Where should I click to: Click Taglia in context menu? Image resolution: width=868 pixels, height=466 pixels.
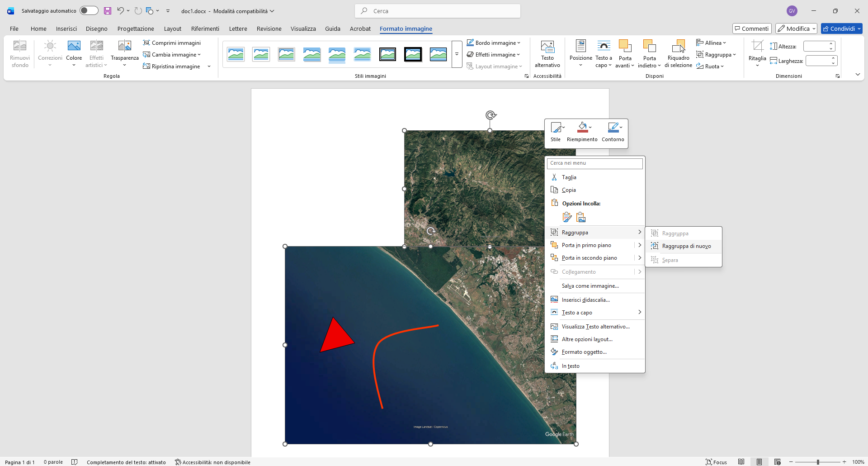(595, 177)
